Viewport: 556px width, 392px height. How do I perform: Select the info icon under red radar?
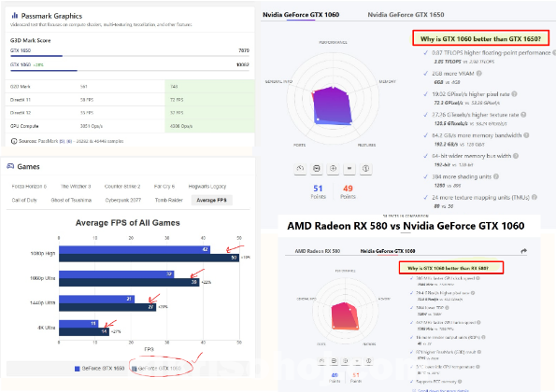tap(369, 361)
